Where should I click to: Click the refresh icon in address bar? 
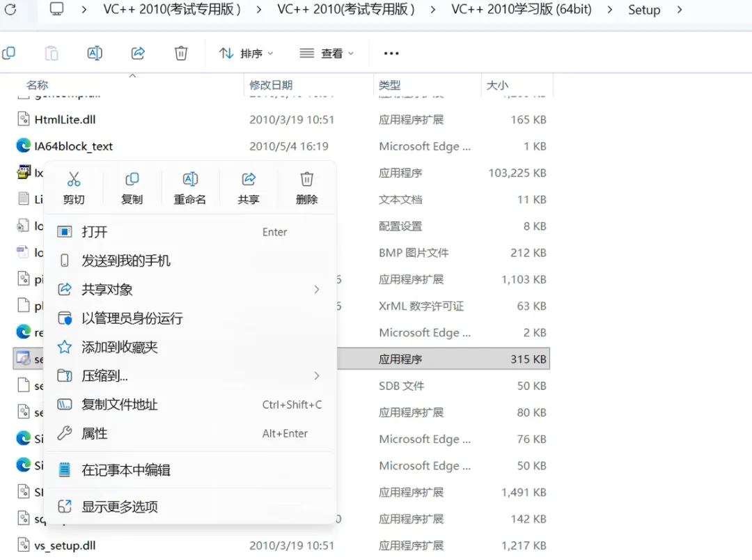[10, 8]
